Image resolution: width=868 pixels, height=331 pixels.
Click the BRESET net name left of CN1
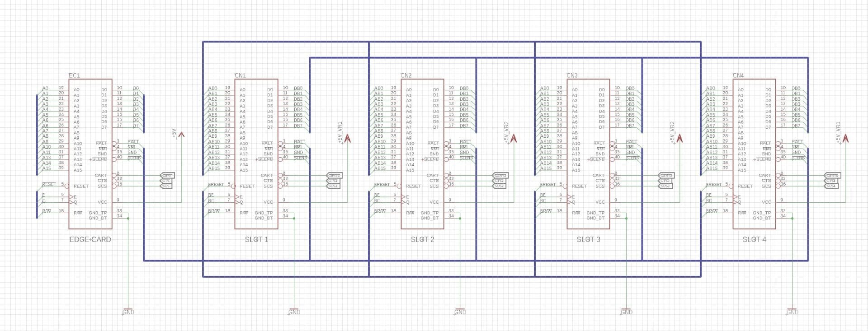[x=216, y=184]
